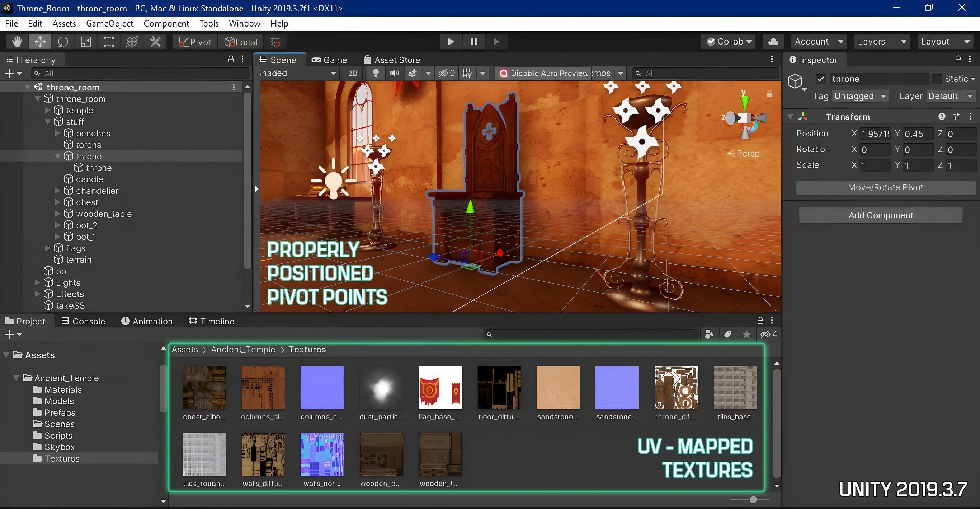
Task: Switch to the Console tab
Action: pyautogui.click(x=83, y=321)
